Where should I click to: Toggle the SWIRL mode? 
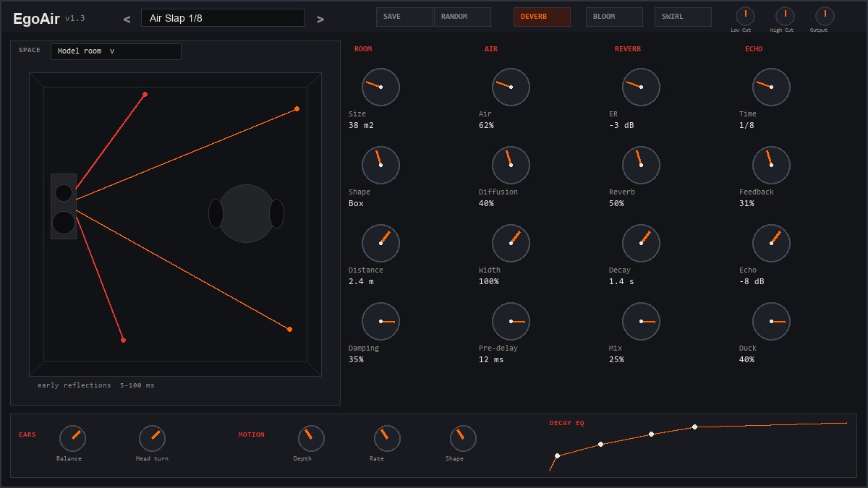tap(683, 17)
